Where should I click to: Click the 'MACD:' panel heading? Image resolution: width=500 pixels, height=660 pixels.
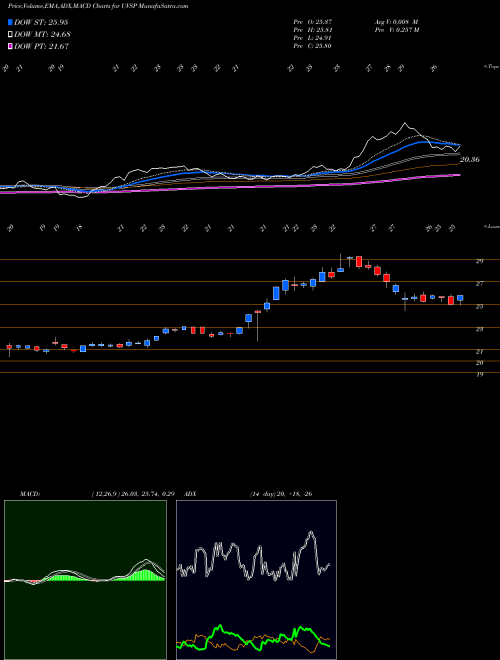[30, 494]
